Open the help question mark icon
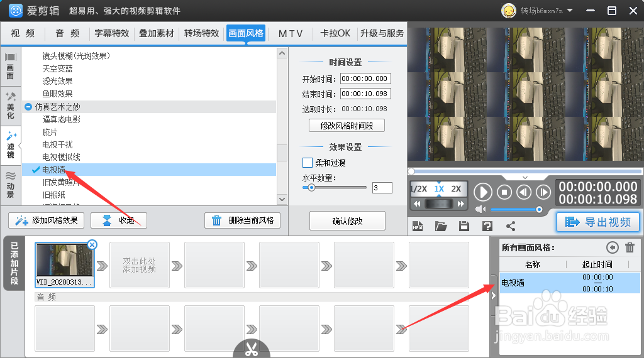 [487, 226]
